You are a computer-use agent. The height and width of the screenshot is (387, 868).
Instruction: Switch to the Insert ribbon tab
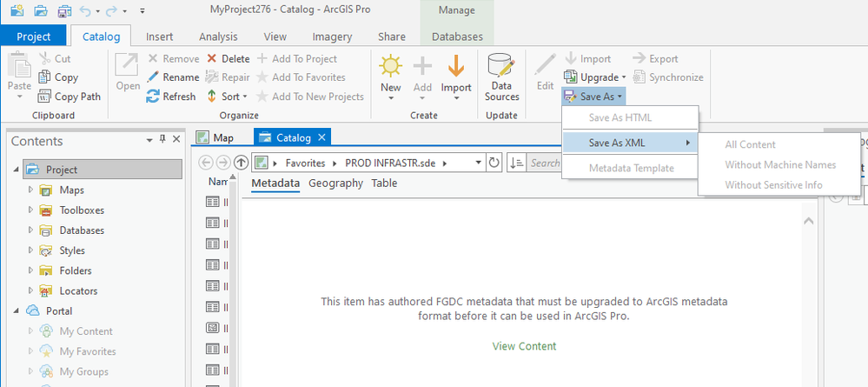tap(159, 37)
